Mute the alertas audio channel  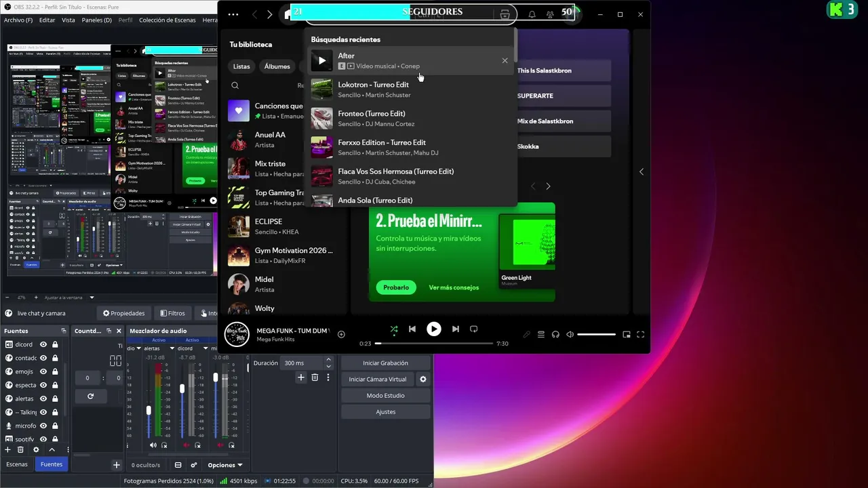(x=153, y=445)
